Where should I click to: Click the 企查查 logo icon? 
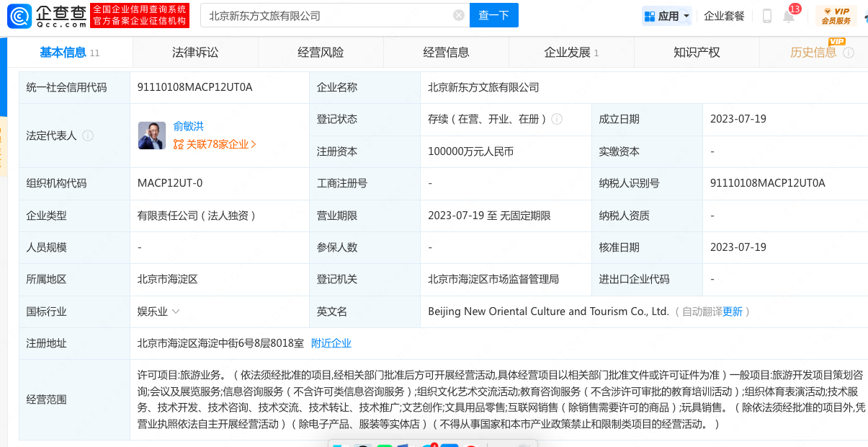19,16
